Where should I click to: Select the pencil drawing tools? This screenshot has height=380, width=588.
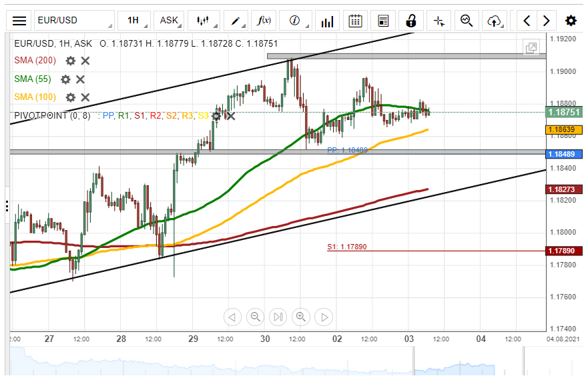[236, 21]
